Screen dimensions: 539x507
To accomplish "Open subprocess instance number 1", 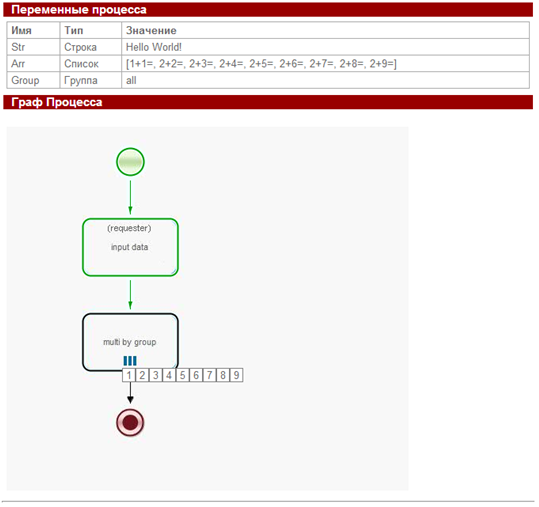I will pos(129,375).
